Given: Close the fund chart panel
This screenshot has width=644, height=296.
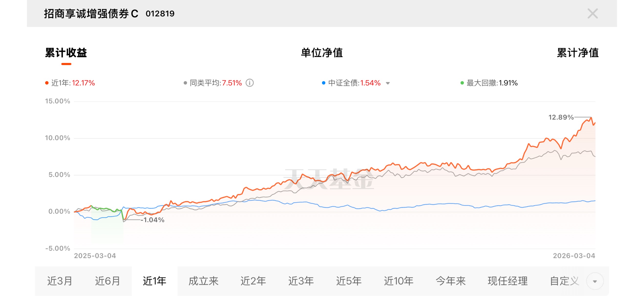Looking at the screenshot, I should 592,13.
